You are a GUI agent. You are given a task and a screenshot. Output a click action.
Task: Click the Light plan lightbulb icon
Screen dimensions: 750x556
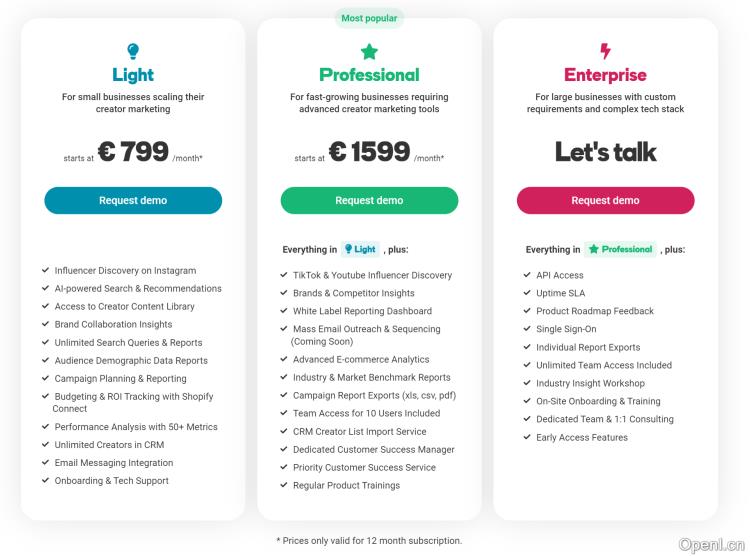[133, 51]
